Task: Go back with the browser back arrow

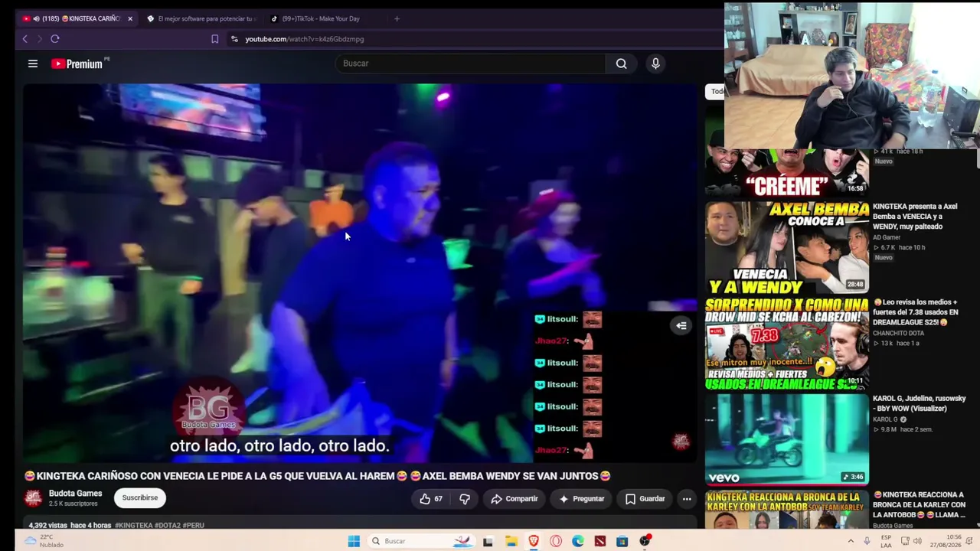Action: (x=24, y=39)
